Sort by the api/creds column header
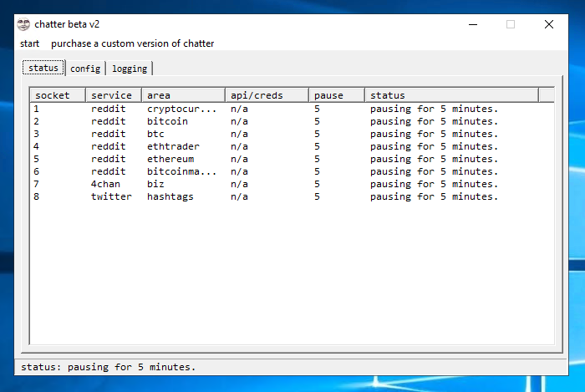The height and width of the screenshot is (392, 585). coord(267,95)
